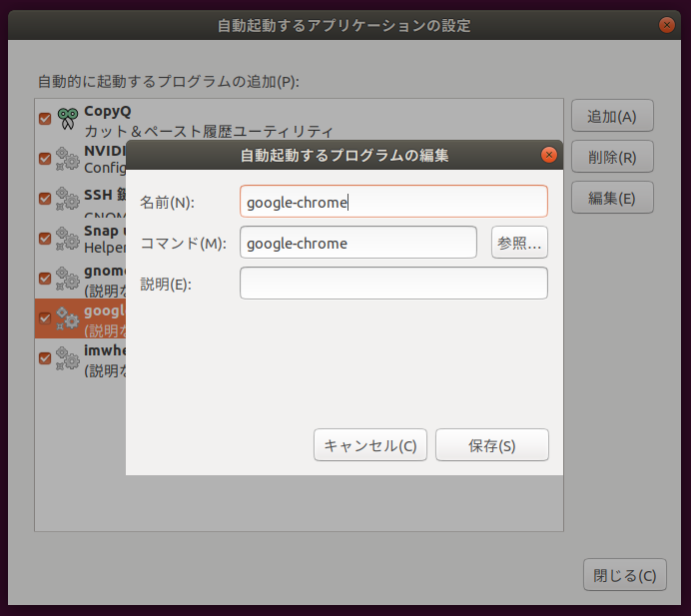Click the 参照... browse button

[519, 243]
